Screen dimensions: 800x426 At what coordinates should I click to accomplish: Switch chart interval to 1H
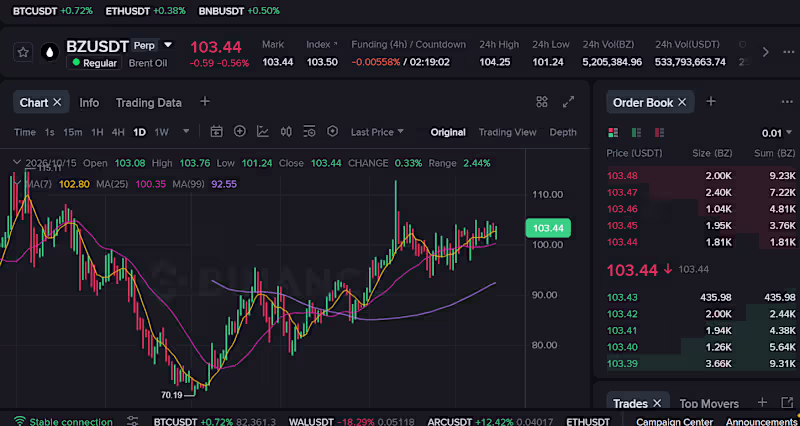coord(97,132)
